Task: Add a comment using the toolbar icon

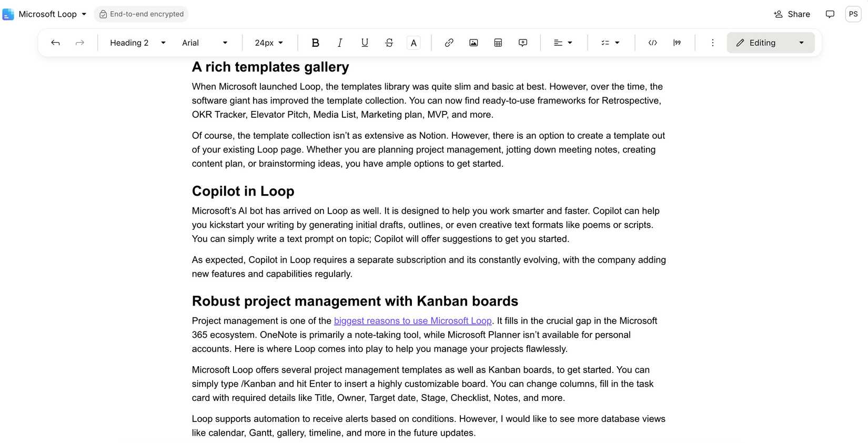Action: point(523,43)
